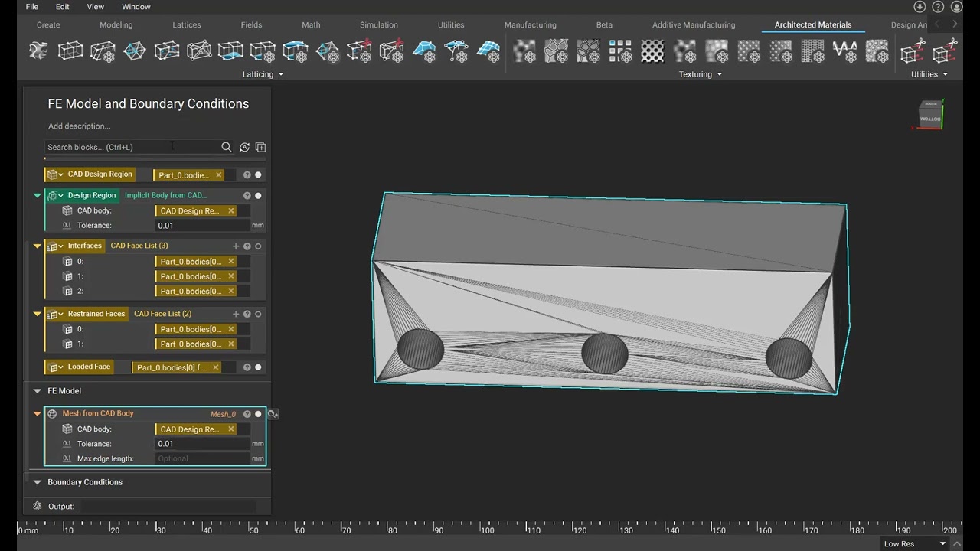Switch to the Simulation ribbon tab

click(379, 25)
